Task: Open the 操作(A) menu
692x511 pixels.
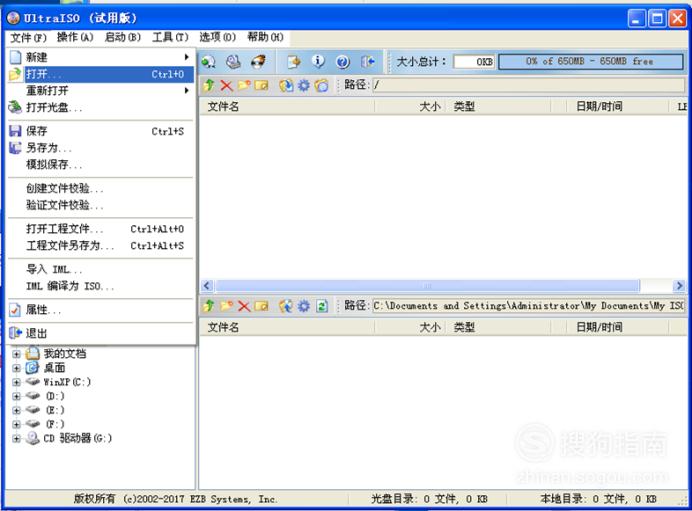Action: [x=75, y=37]
